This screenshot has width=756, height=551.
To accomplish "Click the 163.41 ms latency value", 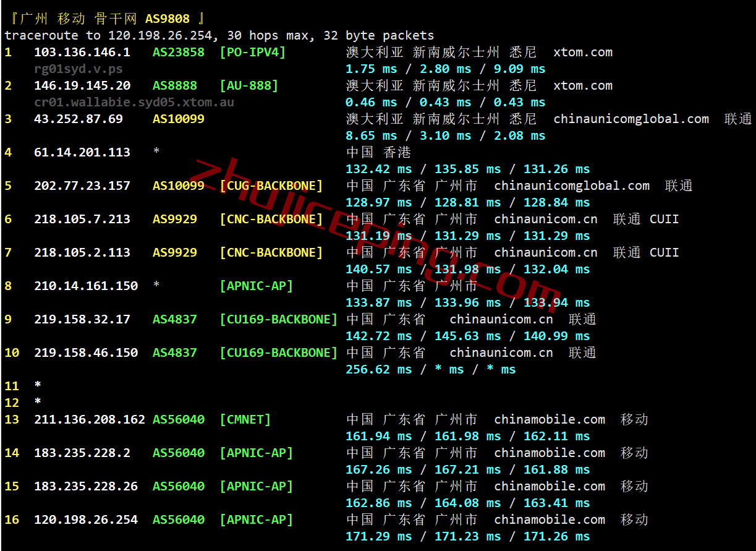I will click(557, 503).
